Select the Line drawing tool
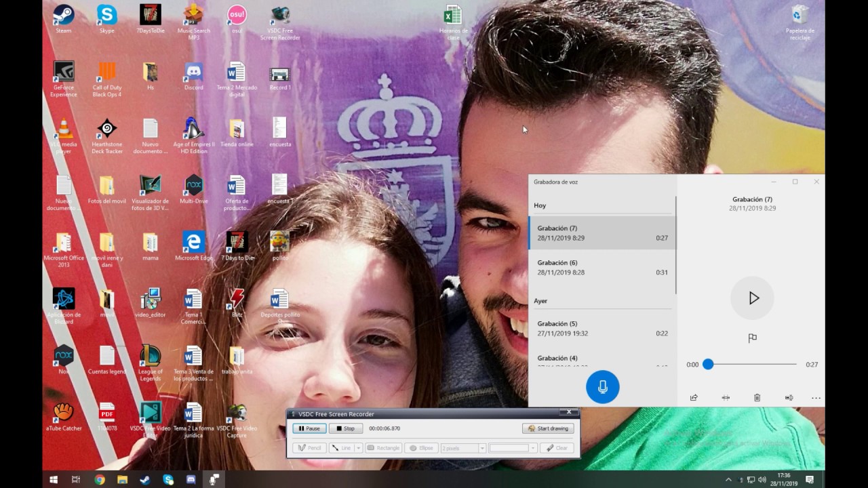 [341, 448]
